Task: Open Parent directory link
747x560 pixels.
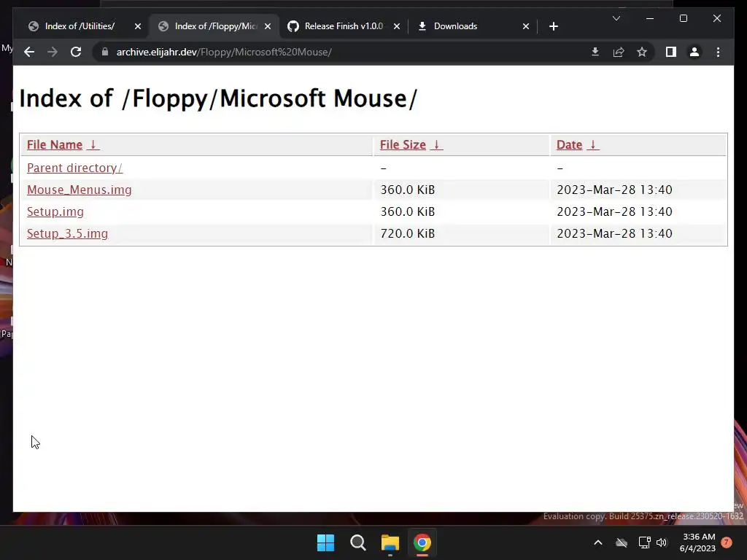Action: click(75, 168)
